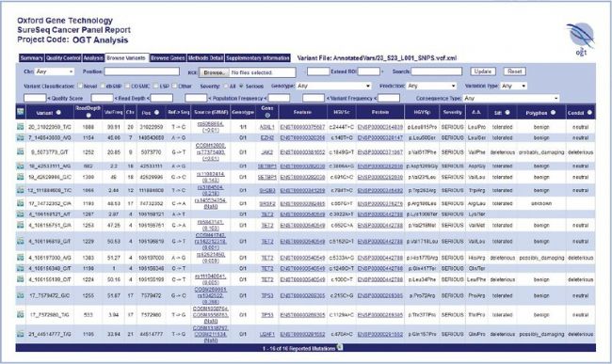Open the U2AF1 gene link
Screen dimensions: 612x364
pos(267,335)
